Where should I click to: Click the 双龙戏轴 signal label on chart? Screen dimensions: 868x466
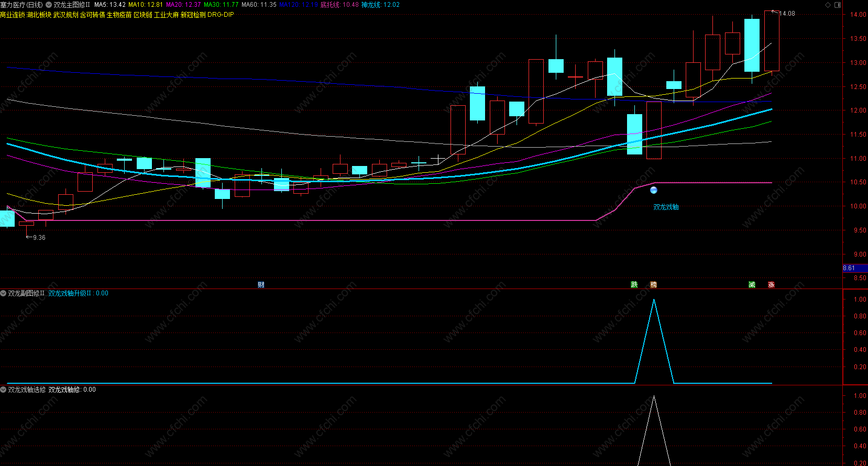(x=666, y=207)
